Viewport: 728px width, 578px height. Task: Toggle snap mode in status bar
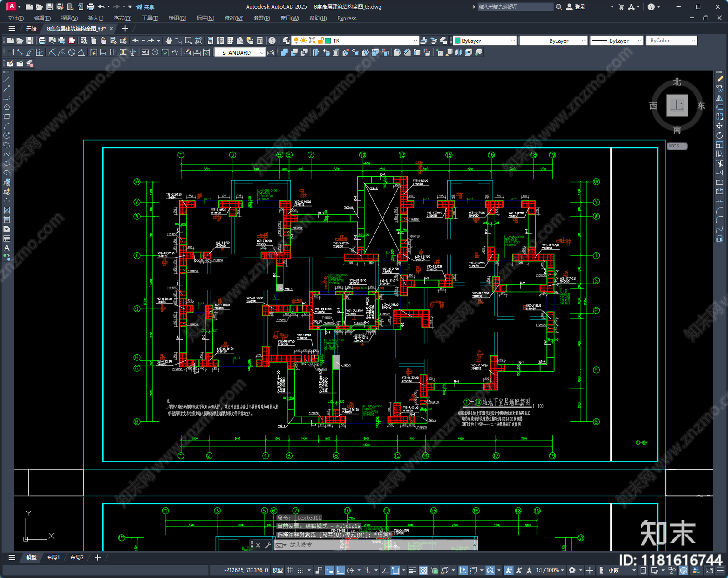coord(300,570)
